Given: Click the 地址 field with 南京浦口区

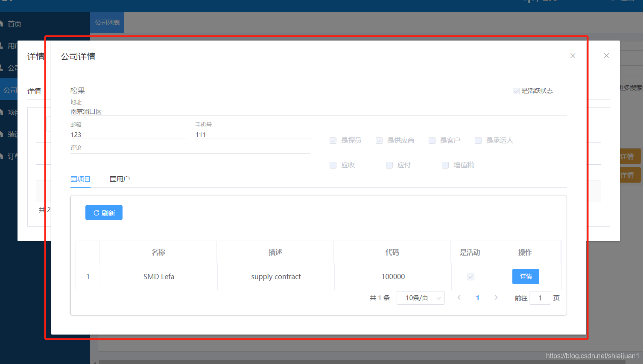Looking at the screenshot, I should coord(319,112).
